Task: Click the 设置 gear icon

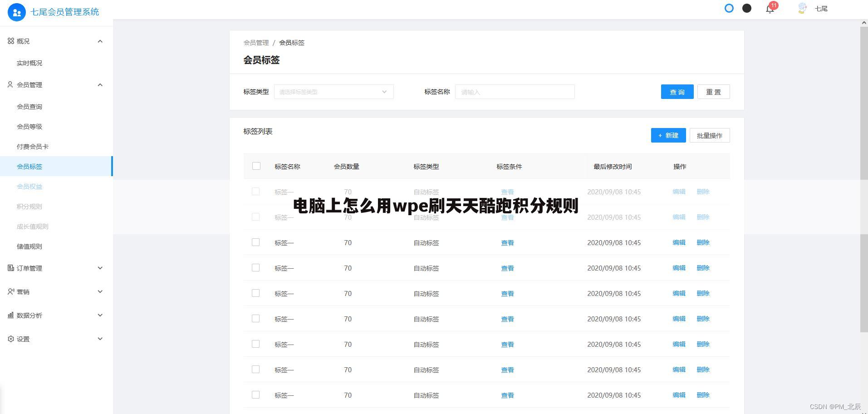Action: 11,339
